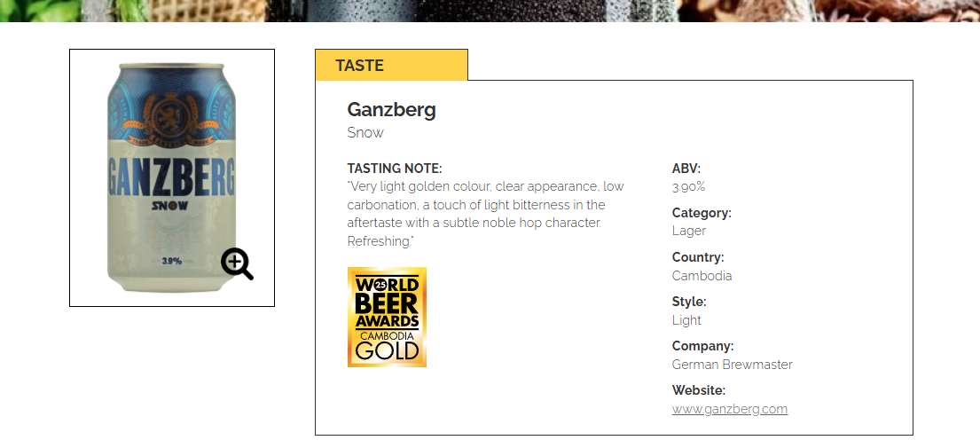
Task: Click the Category label
Action: point(702,213)
